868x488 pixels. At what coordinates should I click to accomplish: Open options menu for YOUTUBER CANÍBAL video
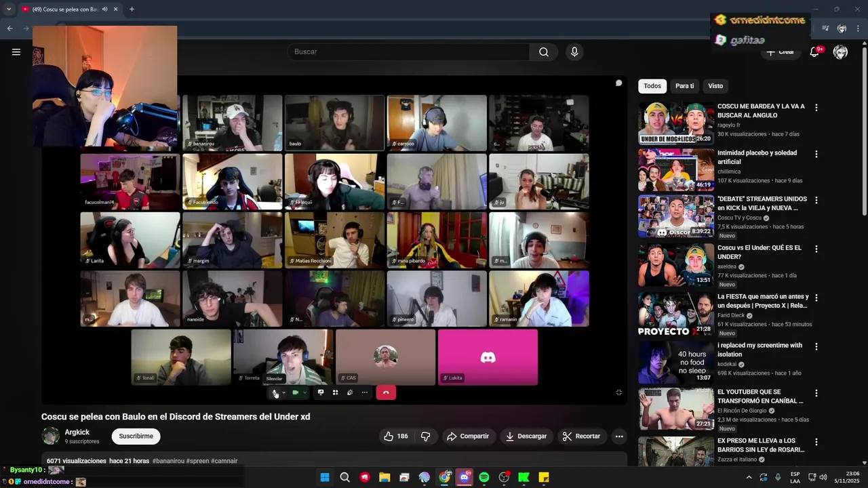816,393
